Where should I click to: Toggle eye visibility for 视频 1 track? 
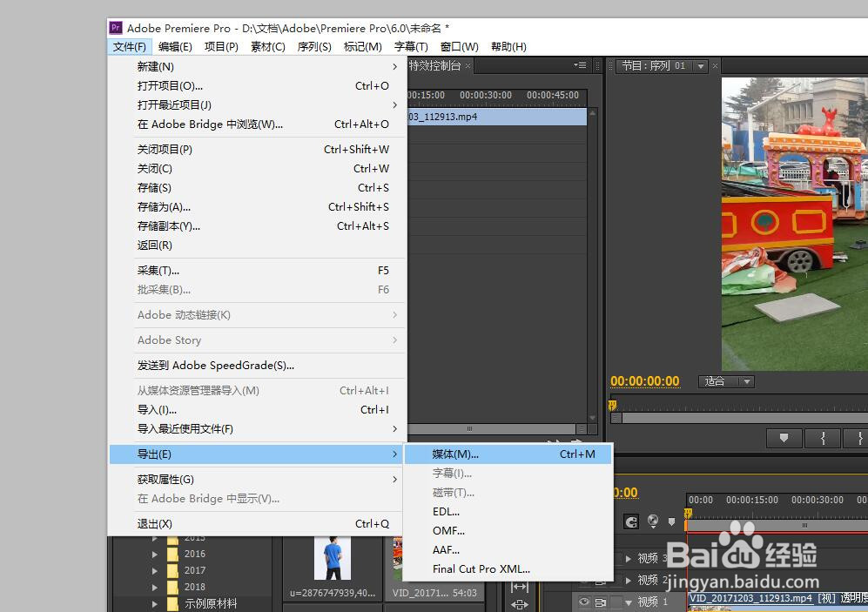pos(584,602)
